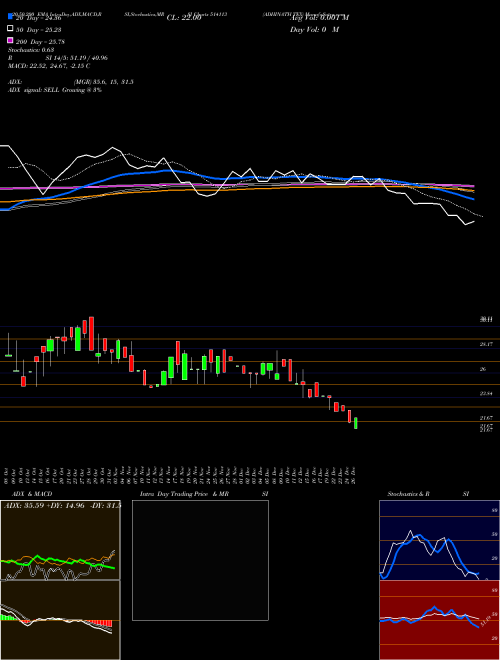Click the 26 price axis label
This screenshot has width=500, height=660.
tap(483, 369)
